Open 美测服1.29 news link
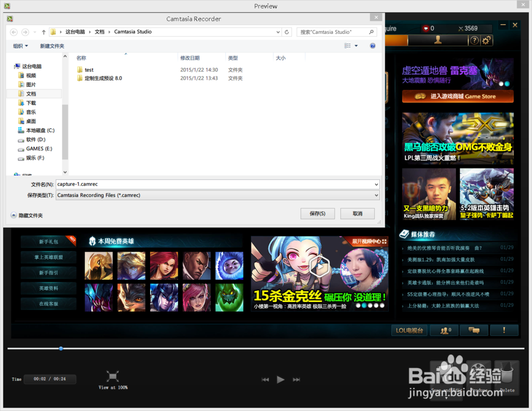Screen dimensions: 532x411 [440, 260]
